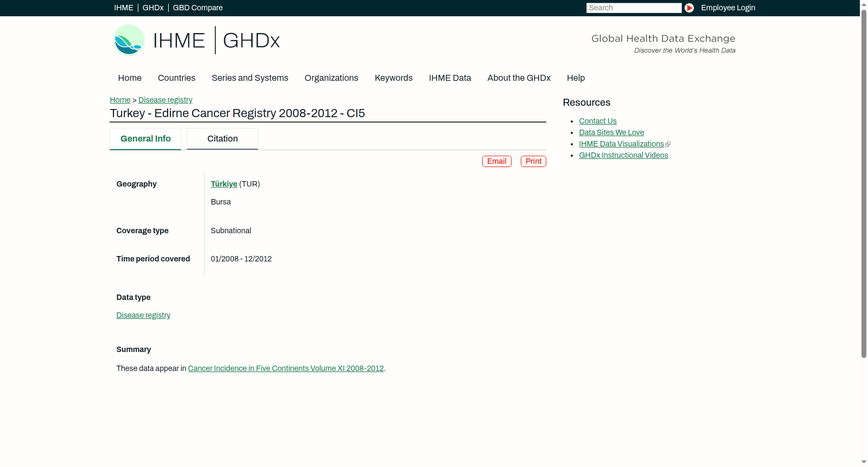This screenshot has width=868, height=467.
Task: Click the page title 'Turkey - Edirne Cancer Registry 2008-2012 - CI5'
Action: point(237,113)
